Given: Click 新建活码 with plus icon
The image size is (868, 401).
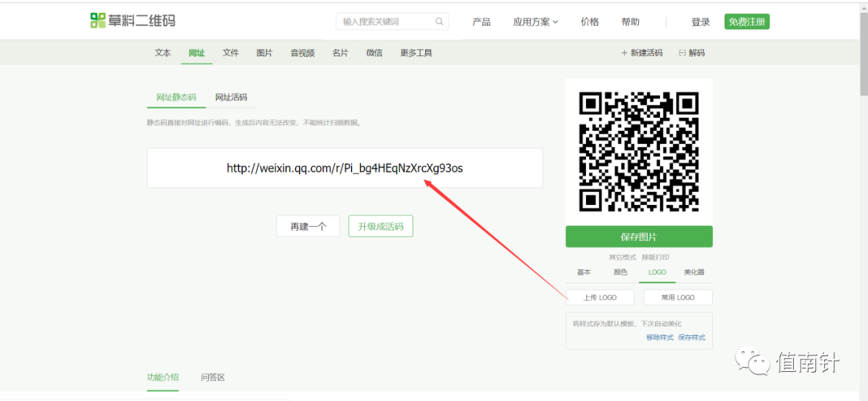Looking at the screenshot, I should click(x=641, y=53).
